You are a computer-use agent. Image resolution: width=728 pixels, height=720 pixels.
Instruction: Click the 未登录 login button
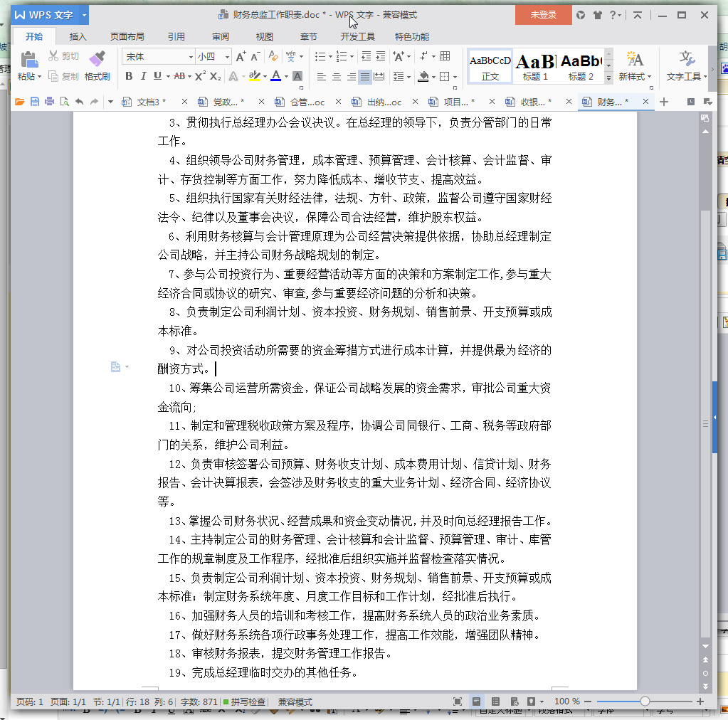pos(543,15)
